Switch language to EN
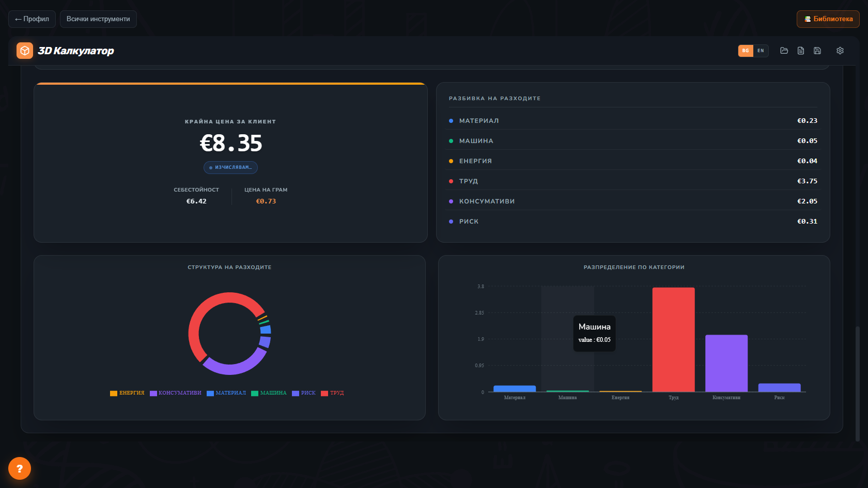Image resolution: width=868 pixels, height=488 pixels. pos(761,51)
